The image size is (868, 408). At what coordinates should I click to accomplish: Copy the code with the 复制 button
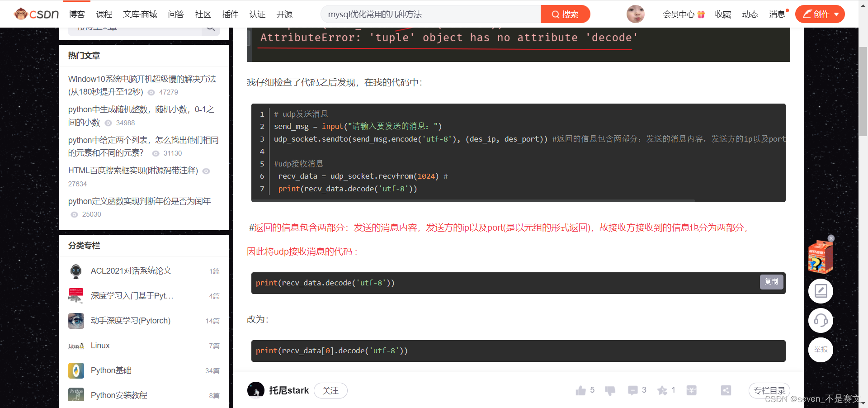(771, 281)
